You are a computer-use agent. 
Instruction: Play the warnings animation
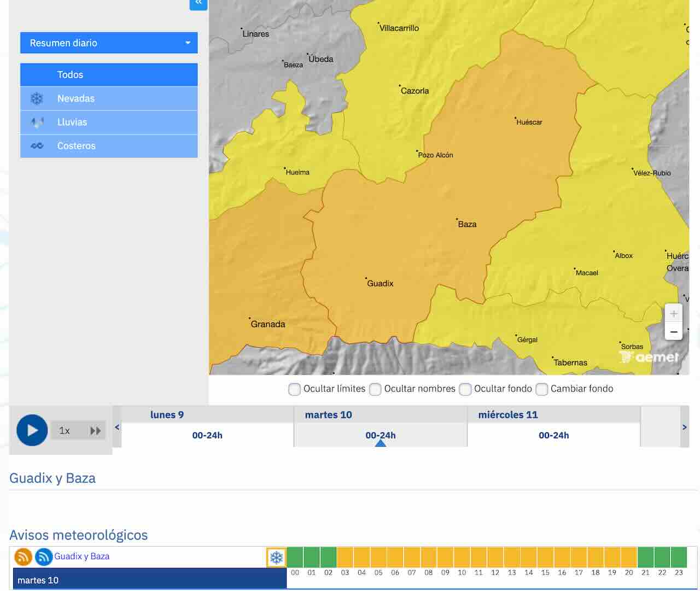pyautogui.click(x=32, y=430)
